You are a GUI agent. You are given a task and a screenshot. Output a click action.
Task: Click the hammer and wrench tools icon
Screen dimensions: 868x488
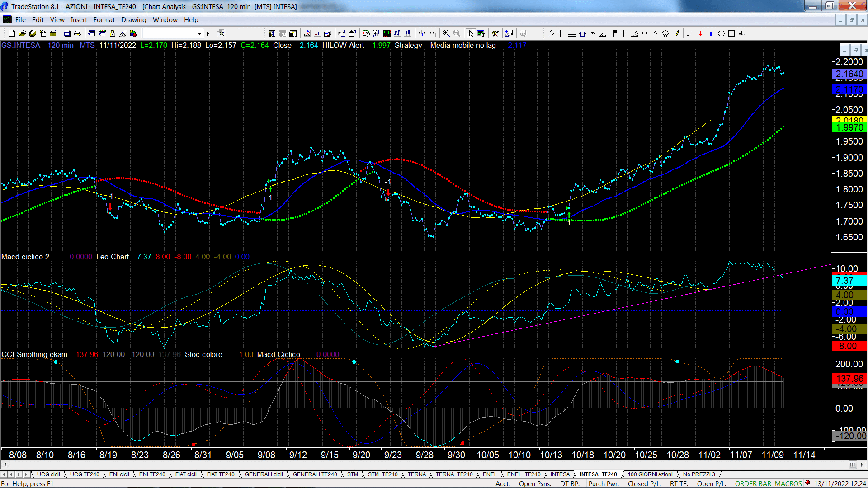[495, 33]
